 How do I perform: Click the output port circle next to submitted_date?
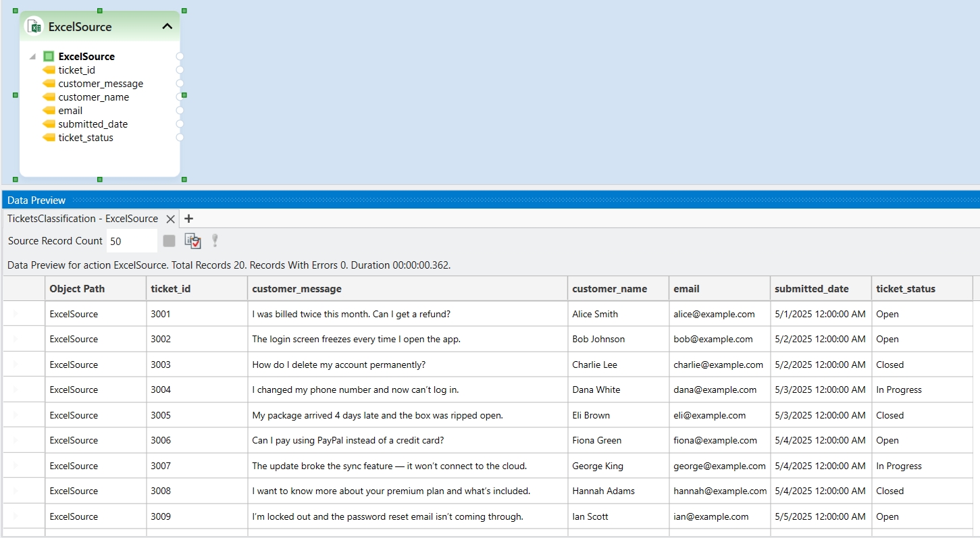180,124
